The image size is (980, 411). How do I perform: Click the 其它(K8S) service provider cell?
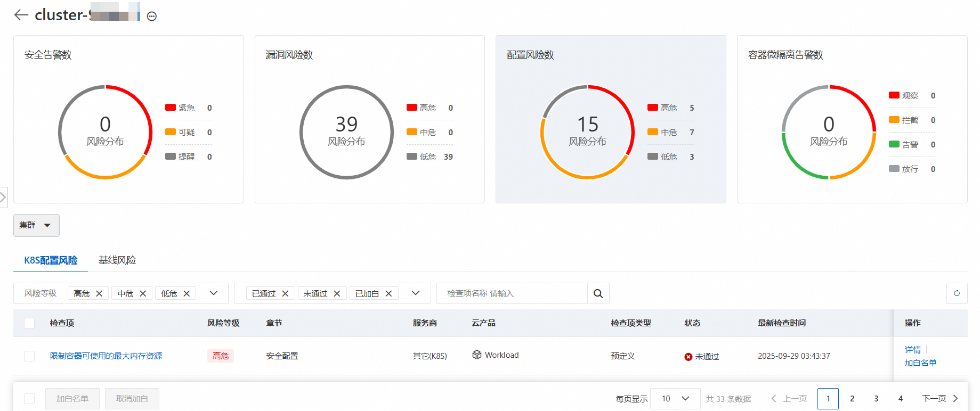(430, 356)
